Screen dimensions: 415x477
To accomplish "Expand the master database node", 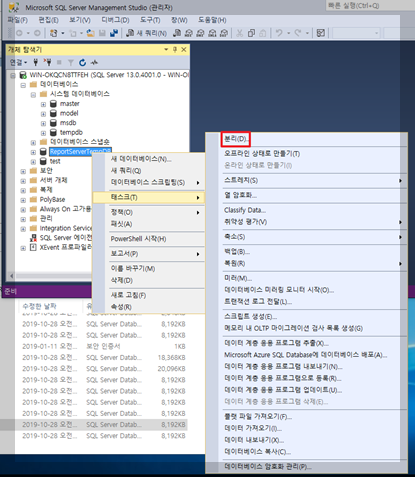I will [43, 105].
